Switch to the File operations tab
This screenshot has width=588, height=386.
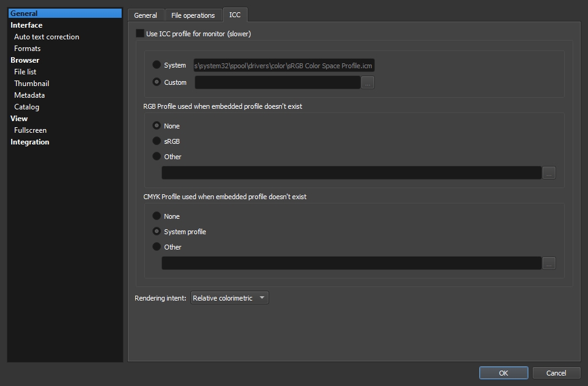click(193, 15)
